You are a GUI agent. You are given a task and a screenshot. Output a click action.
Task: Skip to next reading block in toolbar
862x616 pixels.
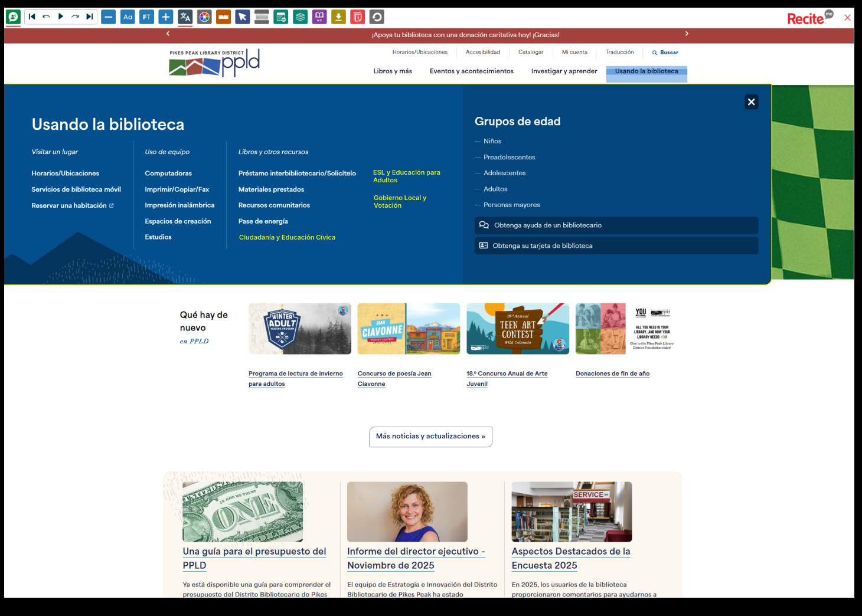pos(89,17)
